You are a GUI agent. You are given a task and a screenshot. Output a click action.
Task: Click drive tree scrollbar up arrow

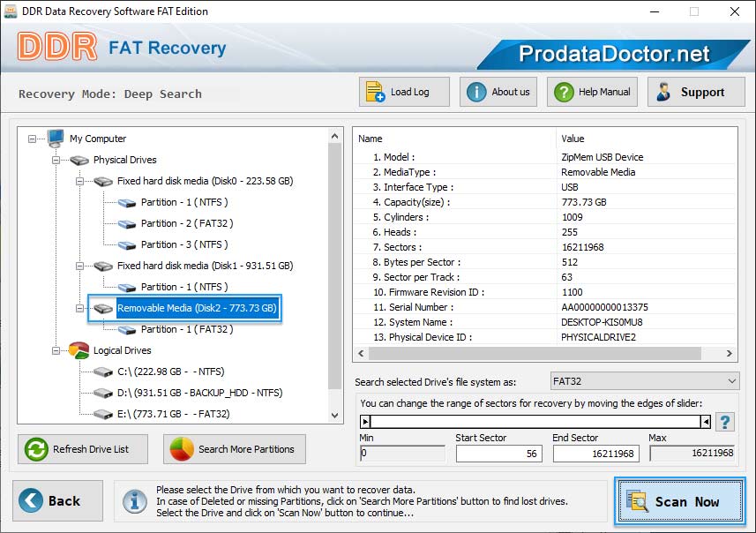[x=335, y=137]
